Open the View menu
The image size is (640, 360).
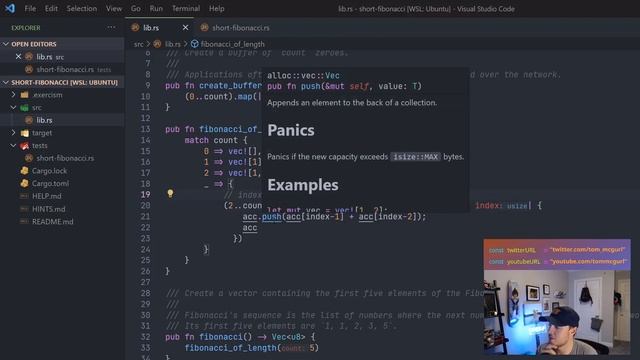click(114, 9)
